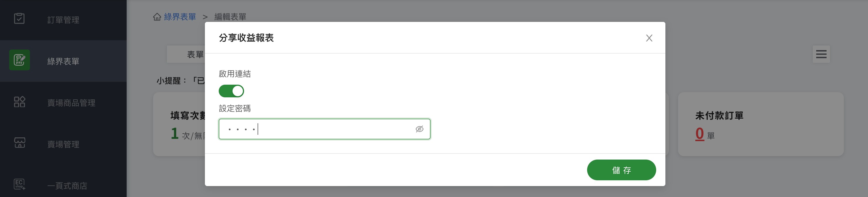Focus the 設定密碼 password field
This screenshot has width=868, height=197.
coord(324,129)
